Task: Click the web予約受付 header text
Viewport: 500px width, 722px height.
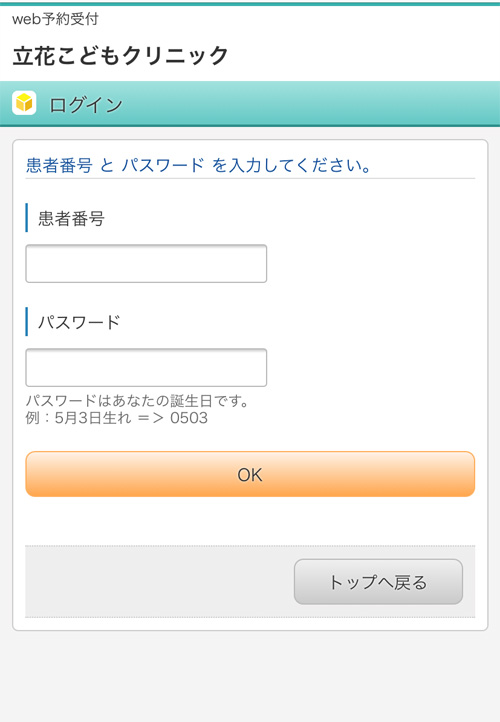Action: 55,19
